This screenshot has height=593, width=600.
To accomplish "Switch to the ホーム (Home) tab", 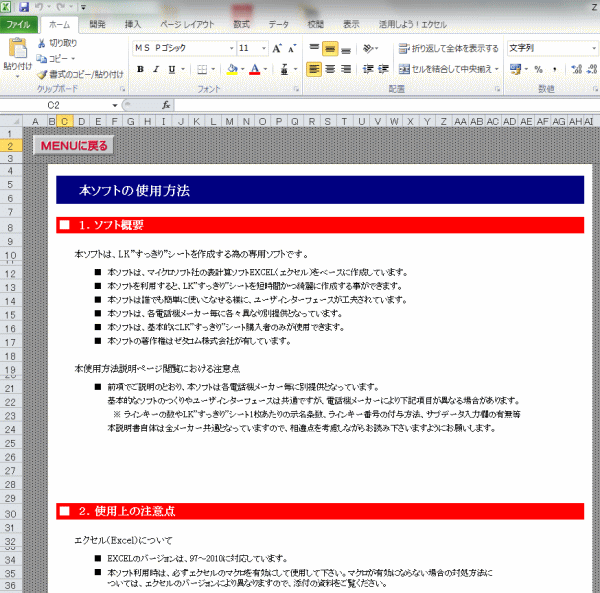I will (59, 25).
